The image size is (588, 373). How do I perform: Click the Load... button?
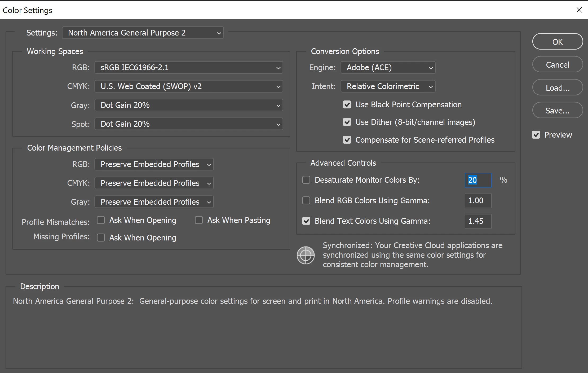point(557,87)
